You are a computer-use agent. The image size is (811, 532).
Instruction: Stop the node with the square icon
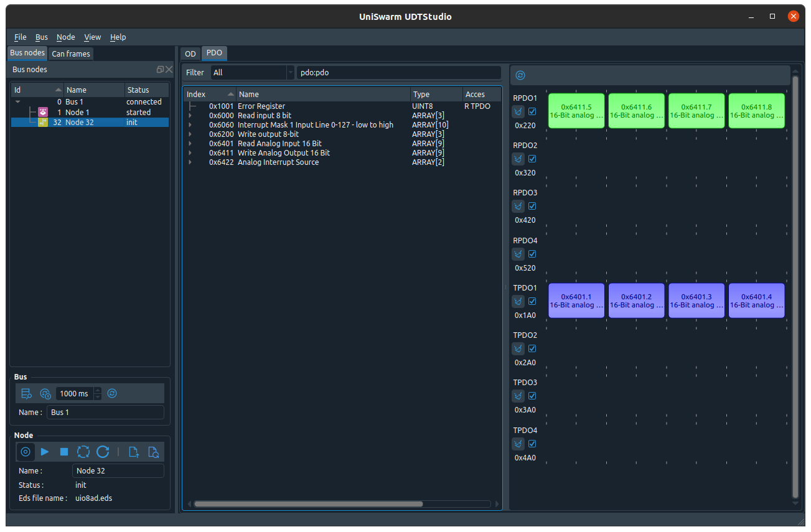pos(64,452)
